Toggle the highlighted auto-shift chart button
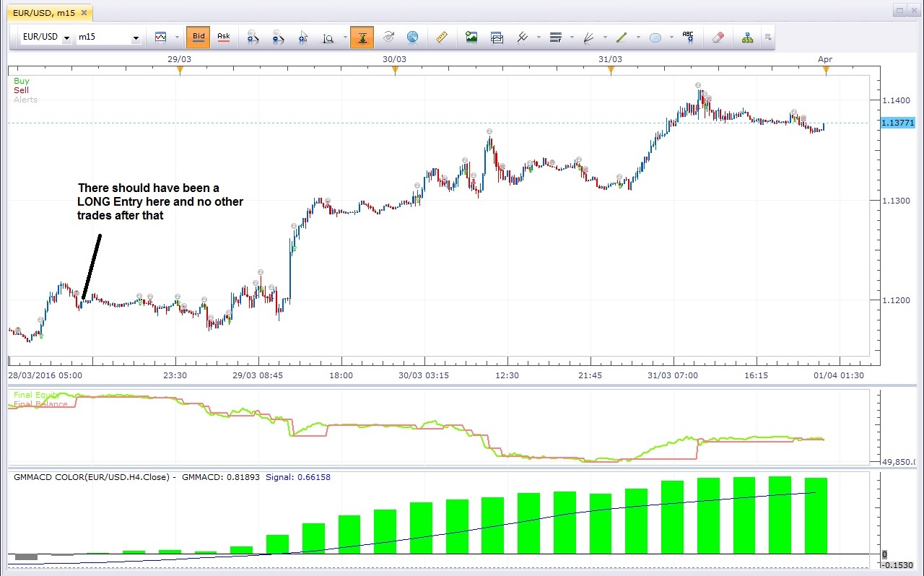 [362, 38]
